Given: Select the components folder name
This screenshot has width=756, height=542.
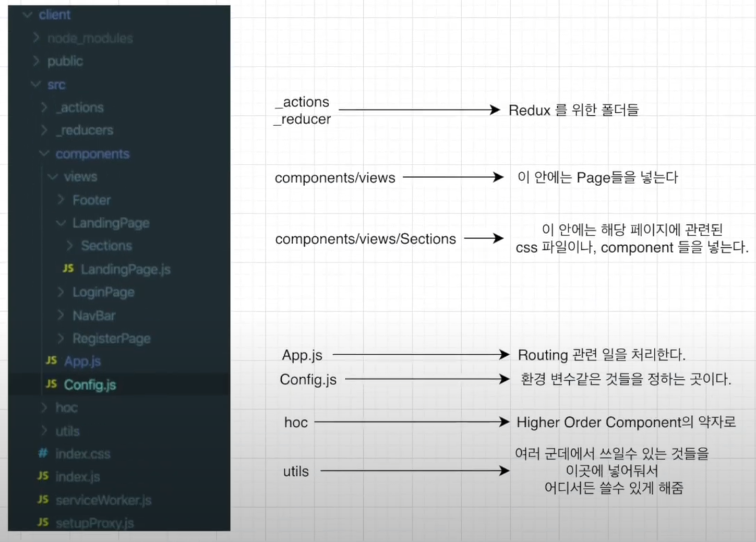Looking at the screenshot, I should click(92, 154).
